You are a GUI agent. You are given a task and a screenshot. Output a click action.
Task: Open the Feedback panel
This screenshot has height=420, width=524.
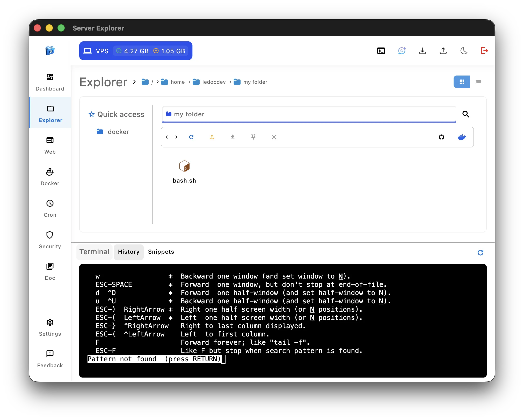coord(50,359)
